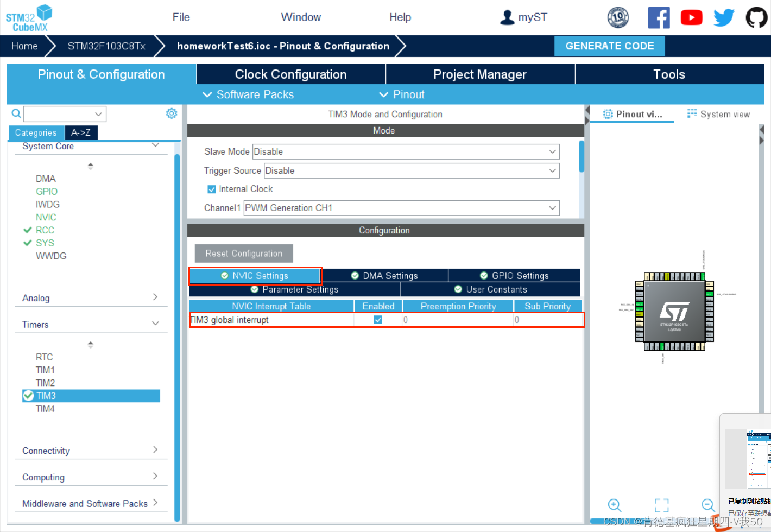
Task: Click the Reset Configuration button
Action: pos(244,254)
